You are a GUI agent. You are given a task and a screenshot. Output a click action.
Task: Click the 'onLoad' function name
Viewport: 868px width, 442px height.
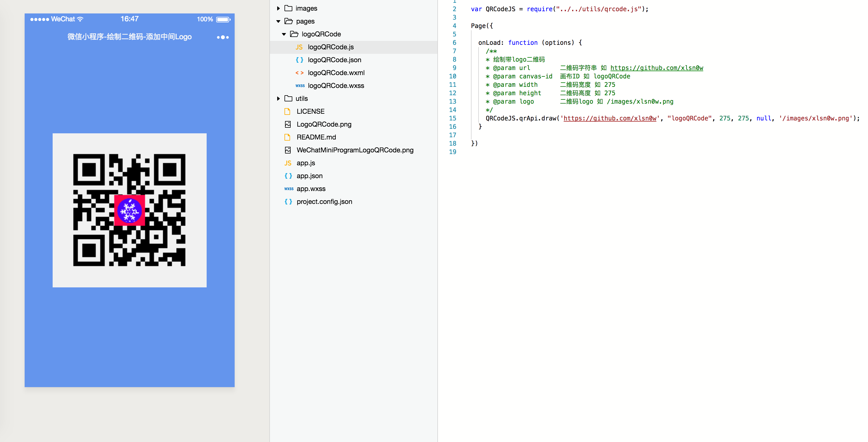(x=489, y=43)
